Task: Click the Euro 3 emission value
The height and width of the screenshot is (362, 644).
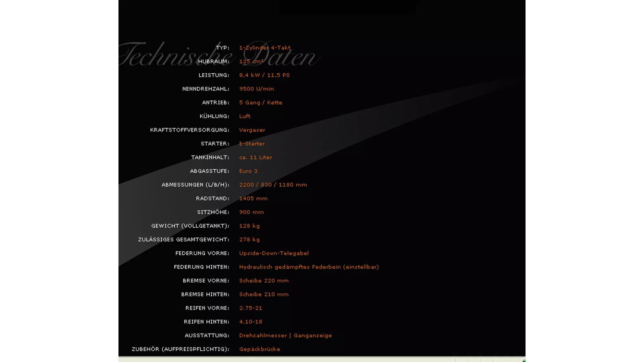Action: point(248,171)
